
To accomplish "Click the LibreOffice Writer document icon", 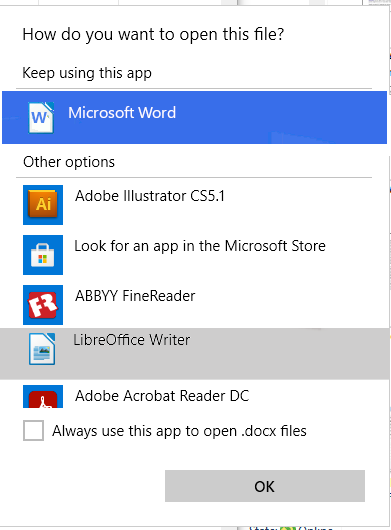I will pos(42,349).
